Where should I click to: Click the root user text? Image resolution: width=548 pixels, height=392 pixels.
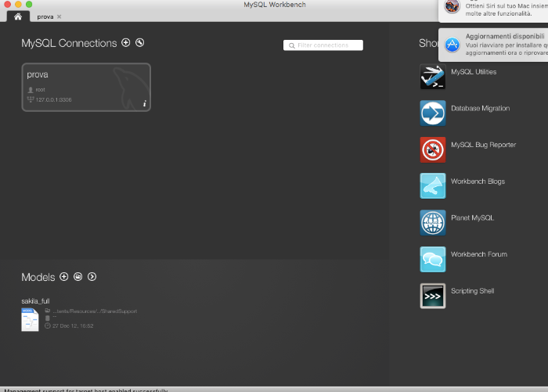40,90
